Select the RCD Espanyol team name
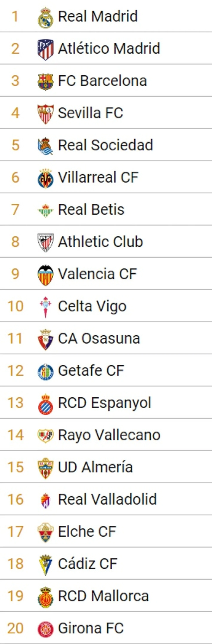 click(105, 403)
